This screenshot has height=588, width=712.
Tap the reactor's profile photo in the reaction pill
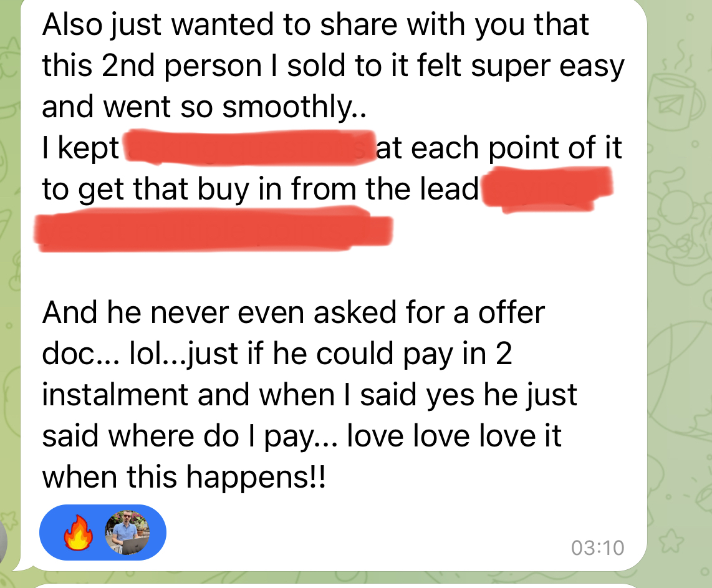pyautogui.click(x=127, y=533)
